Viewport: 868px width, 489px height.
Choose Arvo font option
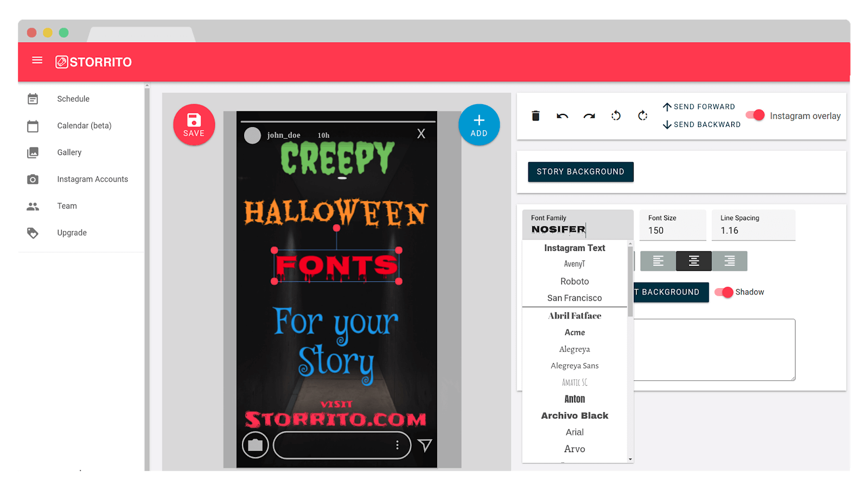[x=575, y=449]
